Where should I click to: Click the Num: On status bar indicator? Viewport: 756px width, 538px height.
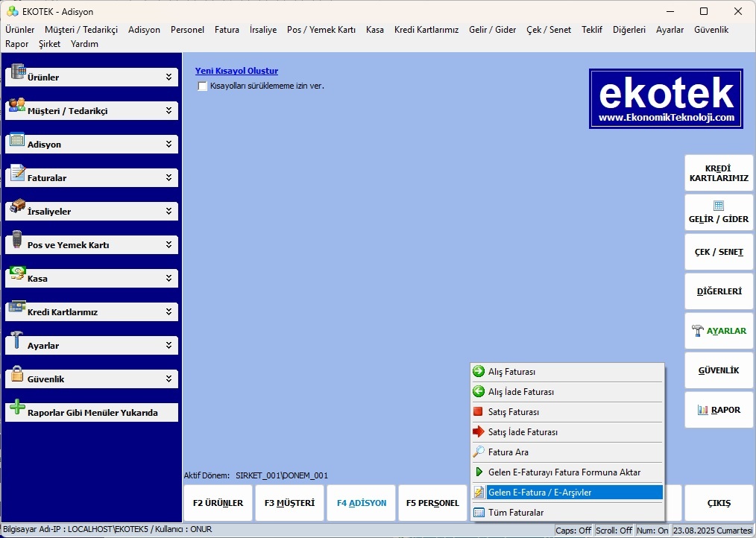click(653, 531)
